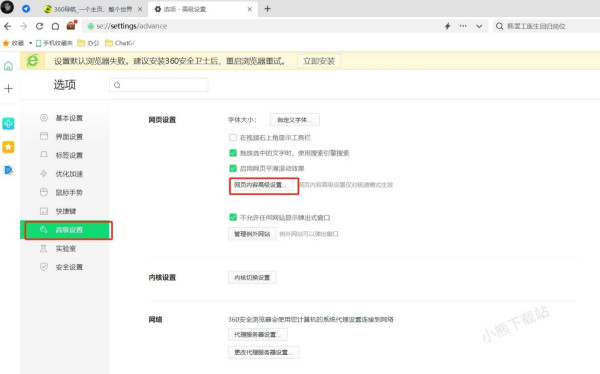
Task: Open 基本设置 in the settings sidebar
Action: click(x=65, y=118)
